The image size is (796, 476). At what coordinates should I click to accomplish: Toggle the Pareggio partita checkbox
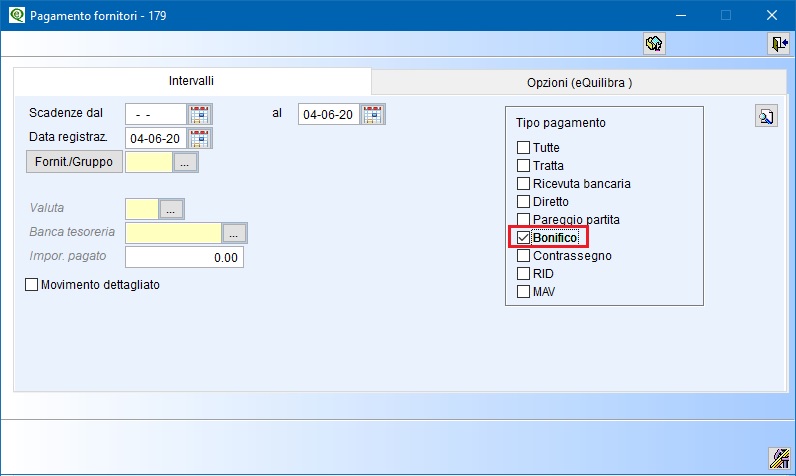(523, 219)
